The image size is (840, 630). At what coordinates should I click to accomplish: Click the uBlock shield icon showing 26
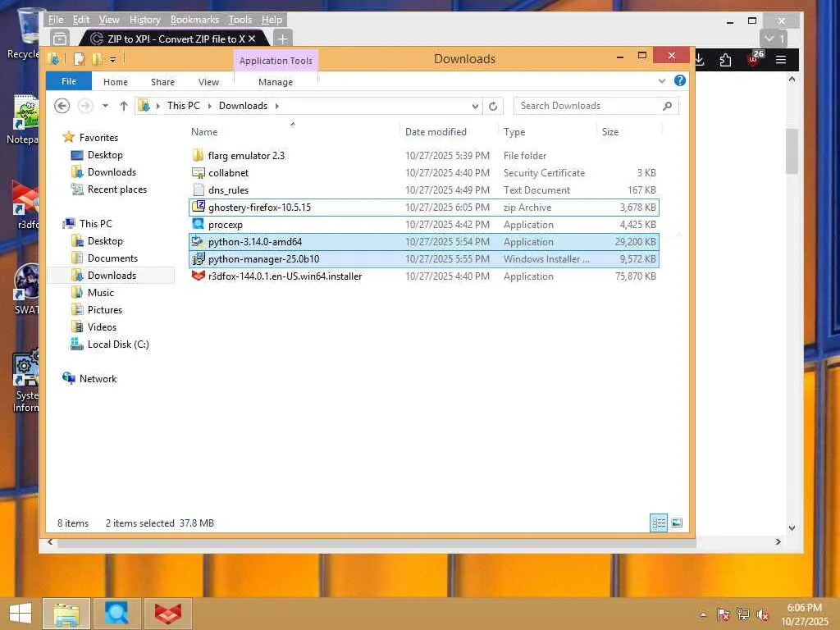click(x=755, y=59)
